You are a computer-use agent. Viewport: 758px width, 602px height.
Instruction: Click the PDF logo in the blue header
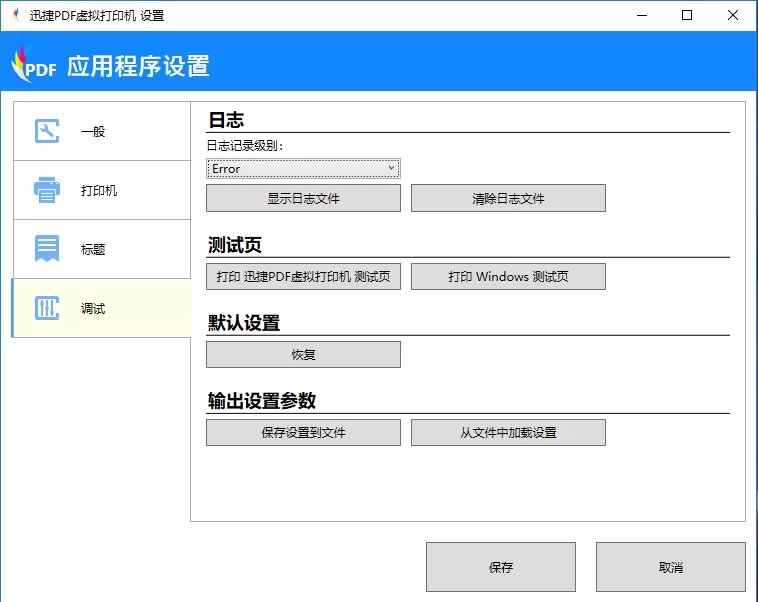[34, 64]
